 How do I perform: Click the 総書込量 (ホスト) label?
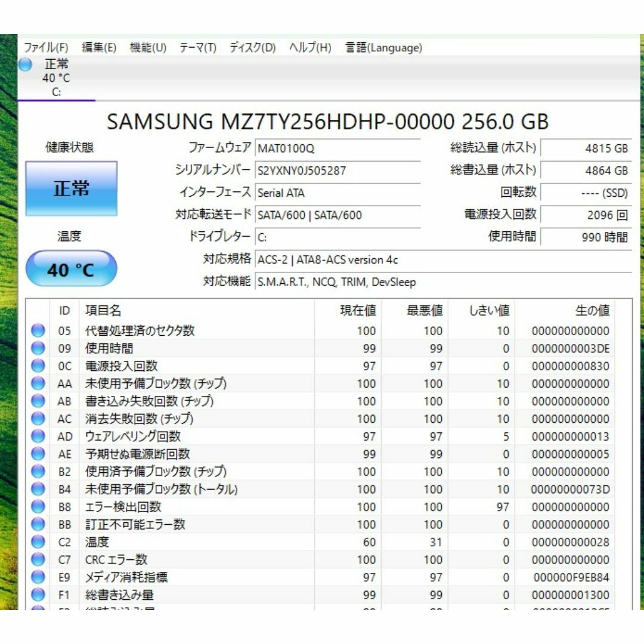pos(493,169)
